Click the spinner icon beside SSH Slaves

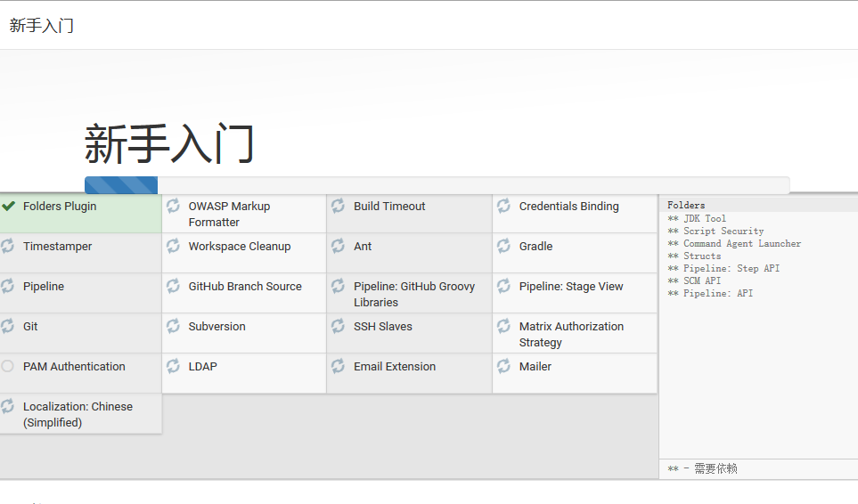point(339,326)
